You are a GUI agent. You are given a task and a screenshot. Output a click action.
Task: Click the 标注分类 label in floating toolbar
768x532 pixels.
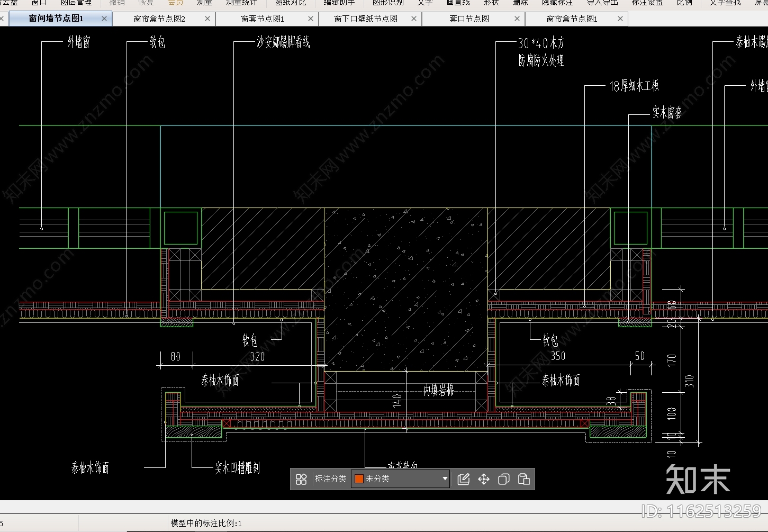click(x=331, y=479)
